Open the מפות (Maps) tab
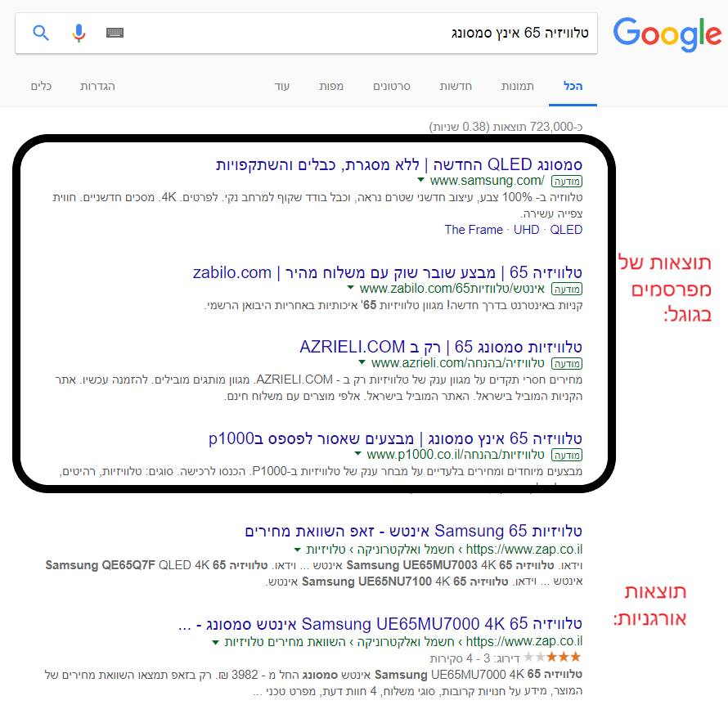This screenshot has width=728, height=705. 331,86
